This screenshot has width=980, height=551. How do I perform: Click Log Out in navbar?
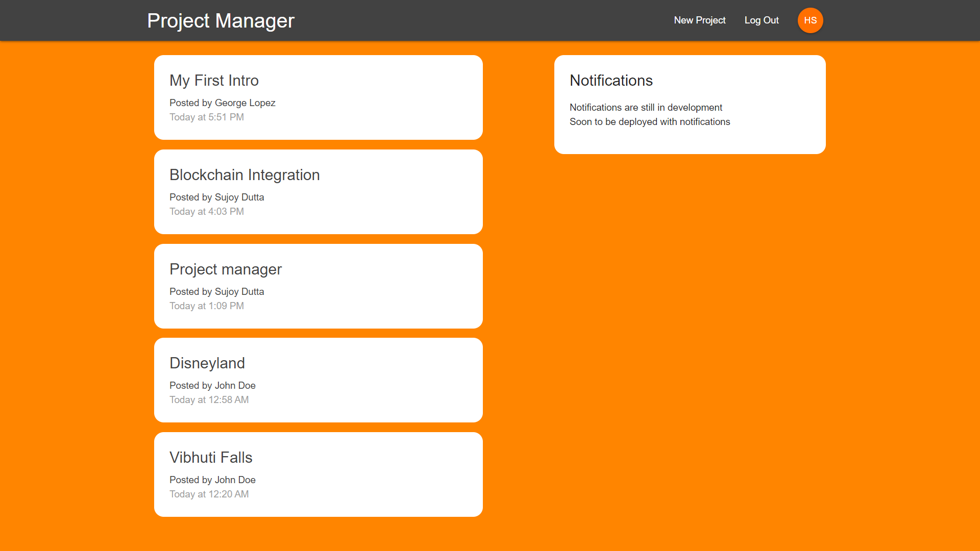tap(761, 20)
